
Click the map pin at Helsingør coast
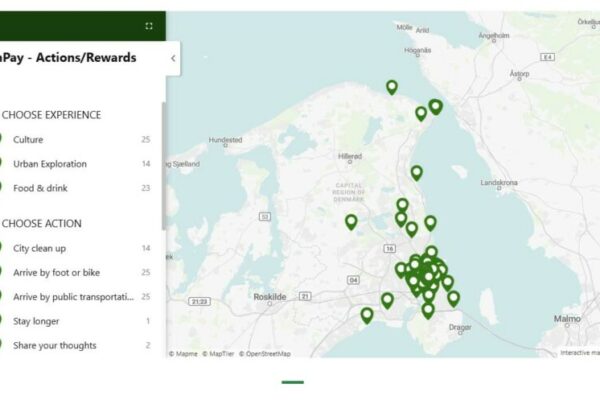(x=435, y=106)
